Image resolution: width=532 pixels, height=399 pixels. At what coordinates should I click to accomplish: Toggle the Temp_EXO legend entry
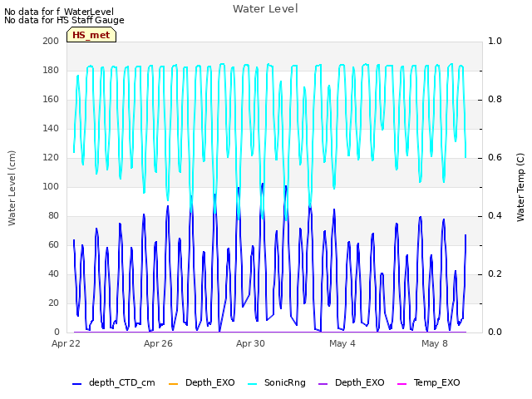point(429,382)
